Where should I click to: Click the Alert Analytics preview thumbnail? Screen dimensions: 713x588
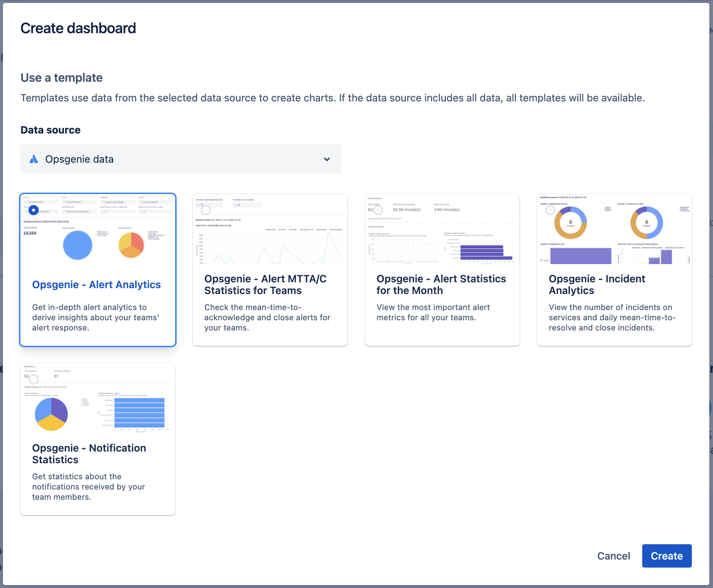click(98, 233)
